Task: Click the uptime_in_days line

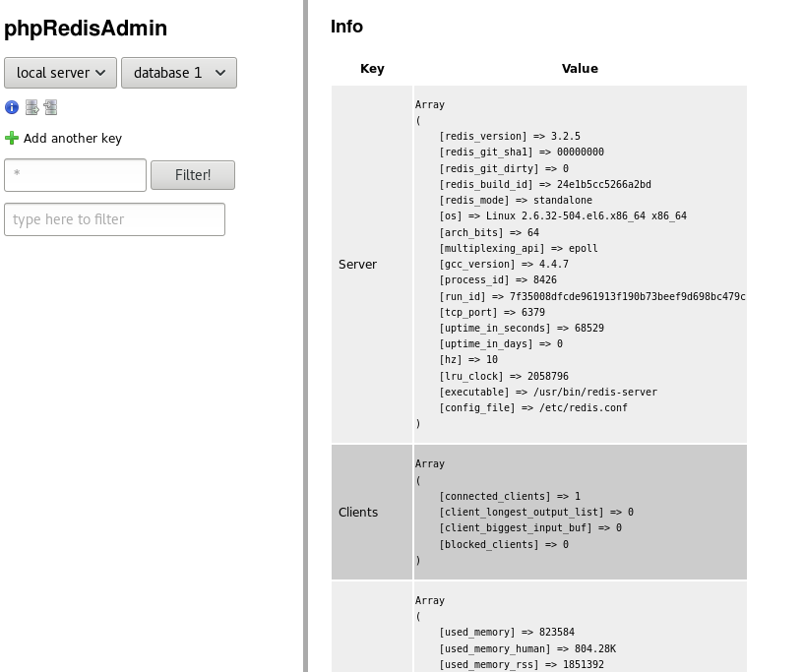Action: (501, 344)
